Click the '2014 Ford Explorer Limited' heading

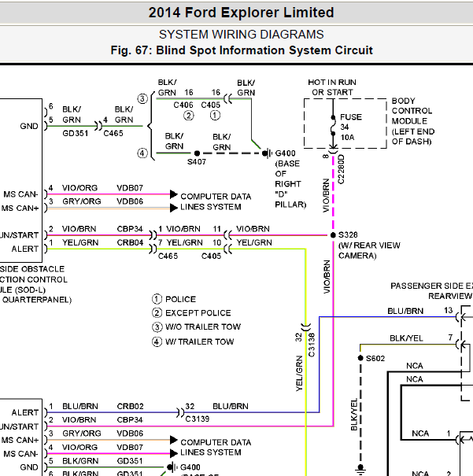pos(241,13)
